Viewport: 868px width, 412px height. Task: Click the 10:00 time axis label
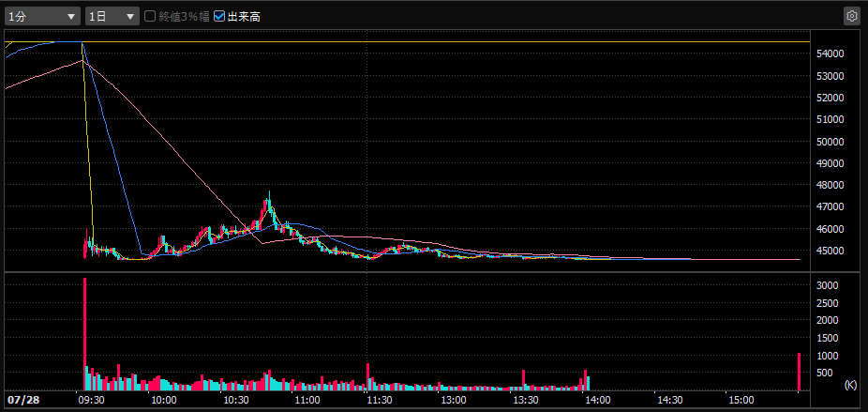coord(164,401)
